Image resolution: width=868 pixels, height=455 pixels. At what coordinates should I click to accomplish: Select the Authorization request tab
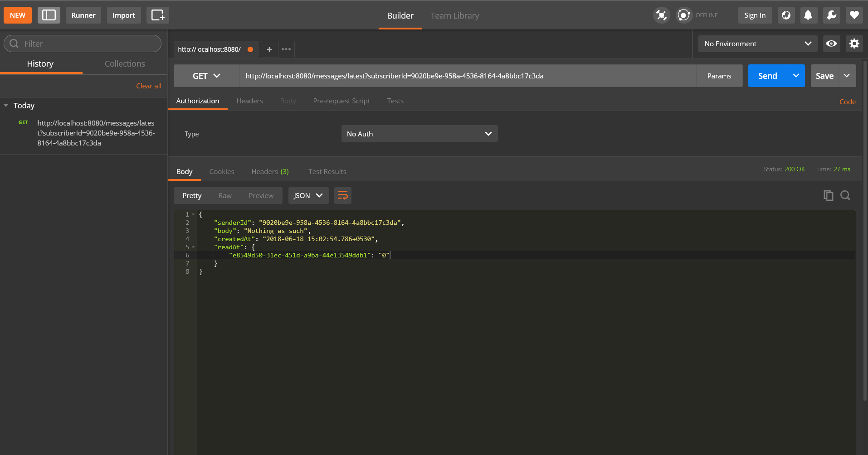tap(198, 101)
